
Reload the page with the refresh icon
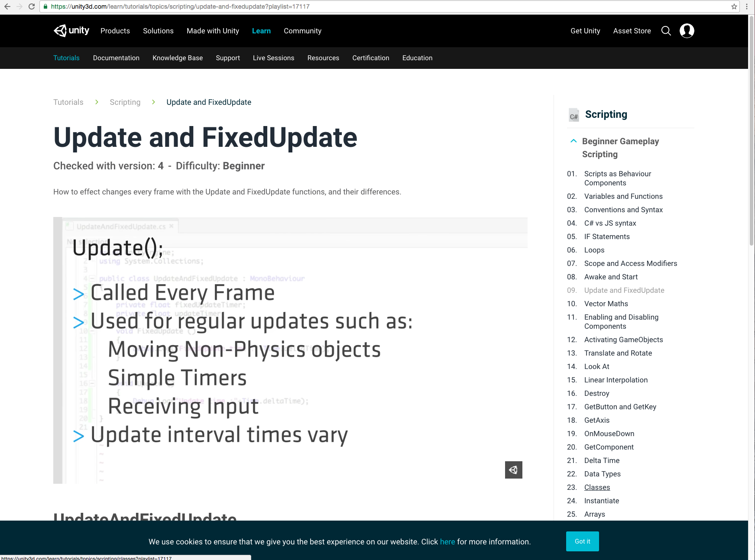(32, 6)
